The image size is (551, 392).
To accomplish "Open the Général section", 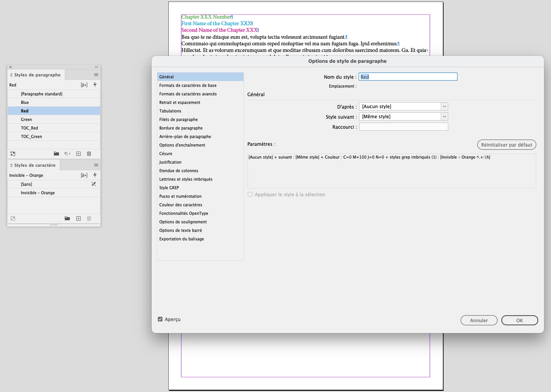I will [200, 77].
